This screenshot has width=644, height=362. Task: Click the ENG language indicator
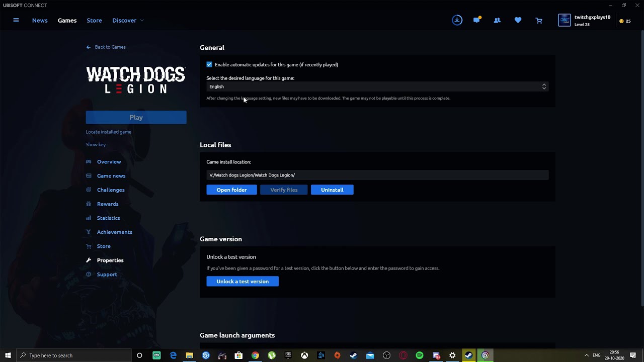597,355
